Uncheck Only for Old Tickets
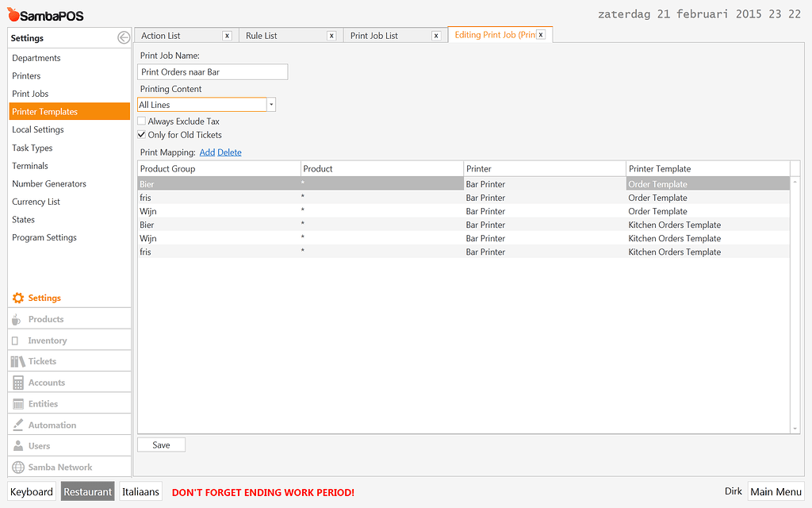812x508 pixels. click(140, 135)
